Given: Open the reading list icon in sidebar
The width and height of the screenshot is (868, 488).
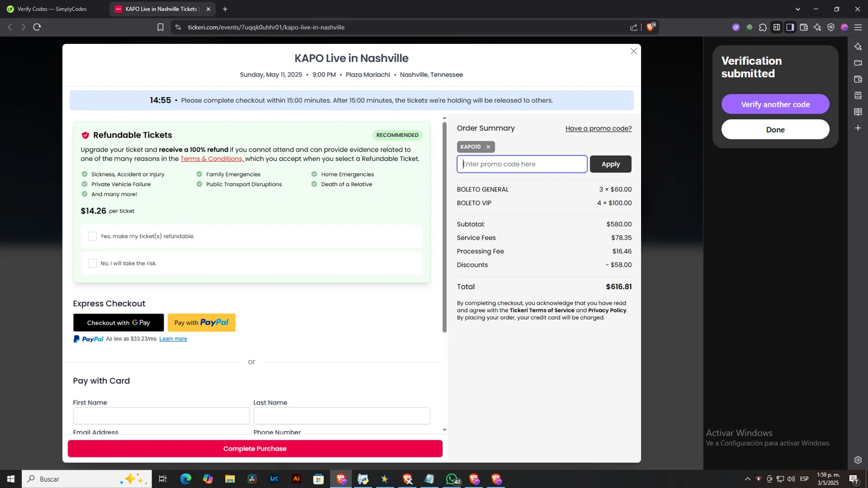Looking at the screenshot, I should click(858, 112).
